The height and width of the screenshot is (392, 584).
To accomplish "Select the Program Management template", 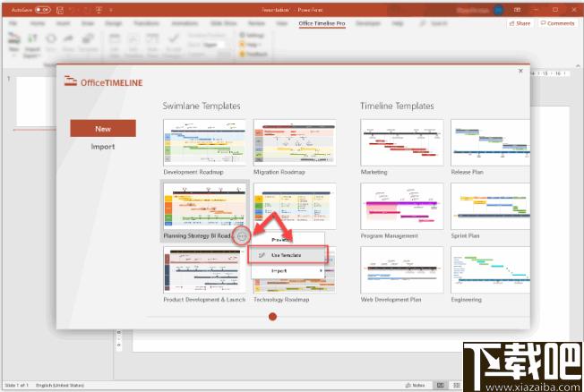I will [x=402, y=206].
